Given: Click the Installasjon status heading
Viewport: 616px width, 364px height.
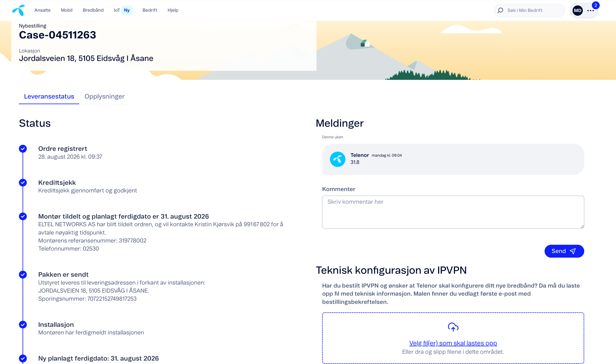Looking at the screenshot, I should pos(56,325).
